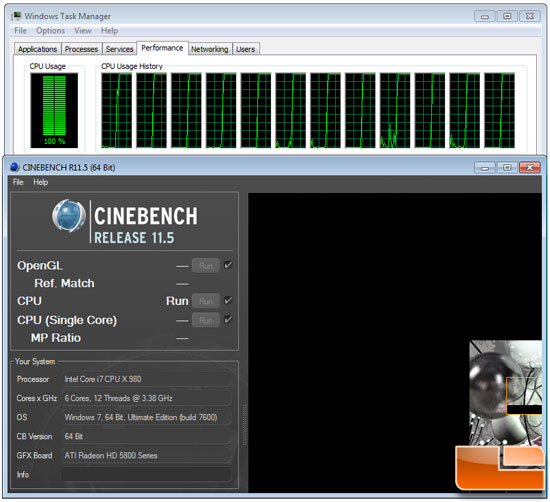The height and width of the screenshot is (502, 550).
Task: Click Run button for CPU test
Action: pyautogui.click(x=206, y=301)
